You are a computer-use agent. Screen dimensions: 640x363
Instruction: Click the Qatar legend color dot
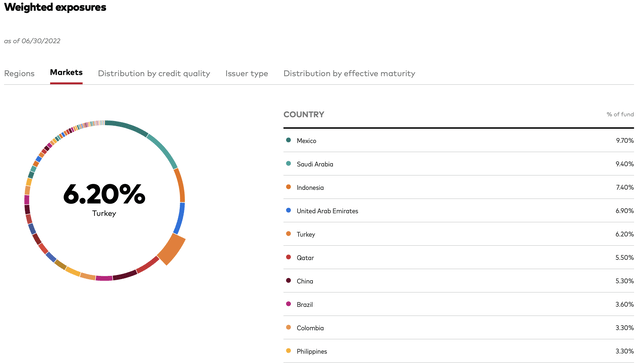(x=288, y=257)
